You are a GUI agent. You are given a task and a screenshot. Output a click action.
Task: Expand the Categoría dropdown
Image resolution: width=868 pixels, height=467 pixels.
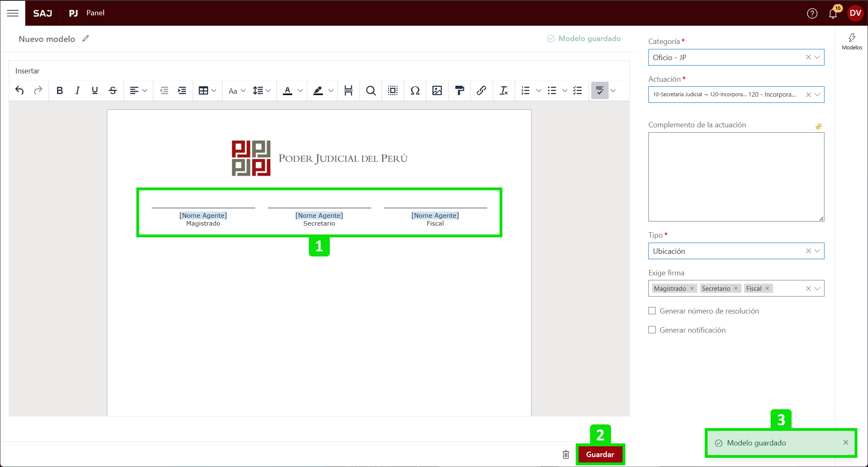tap(817, 57)
